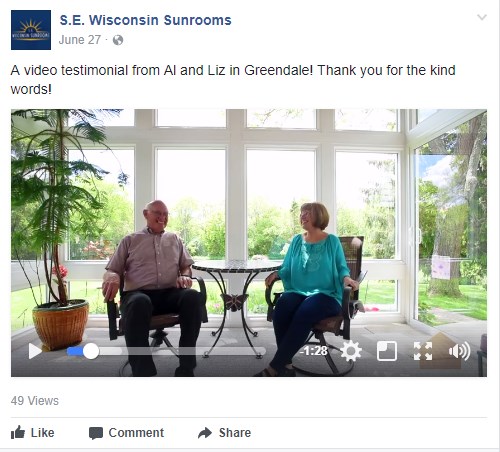Click the public globe privacy icon
The height and width of the screenshot is (452, 500).
tap(118, 40)
